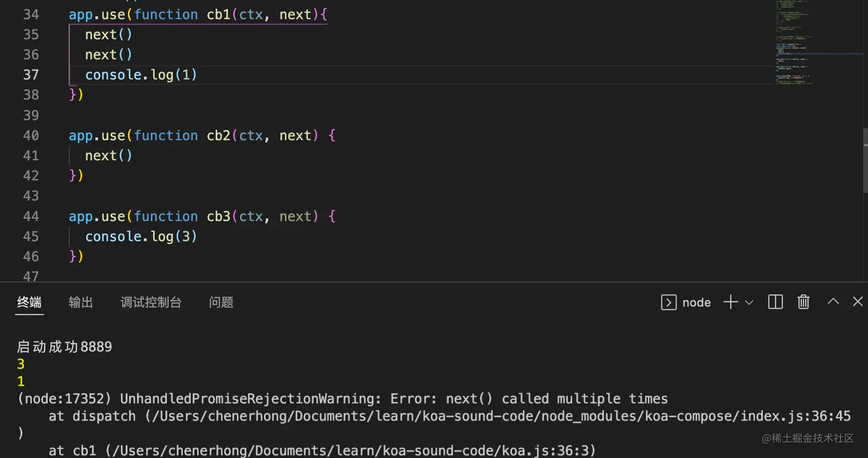This screenshot has width=868, height=458.
Task: Add a new terminal with plus icon
Action: coord(730,302)
